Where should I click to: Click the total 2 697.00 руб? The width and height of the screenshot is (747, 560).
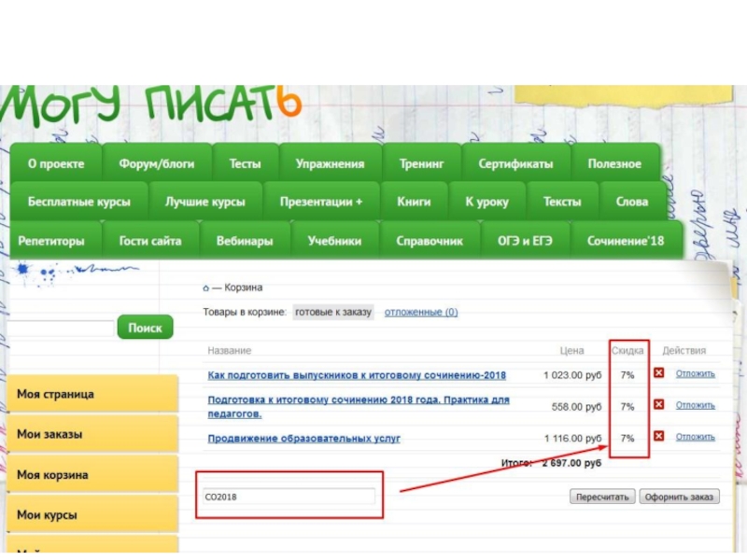coord(571,463)
